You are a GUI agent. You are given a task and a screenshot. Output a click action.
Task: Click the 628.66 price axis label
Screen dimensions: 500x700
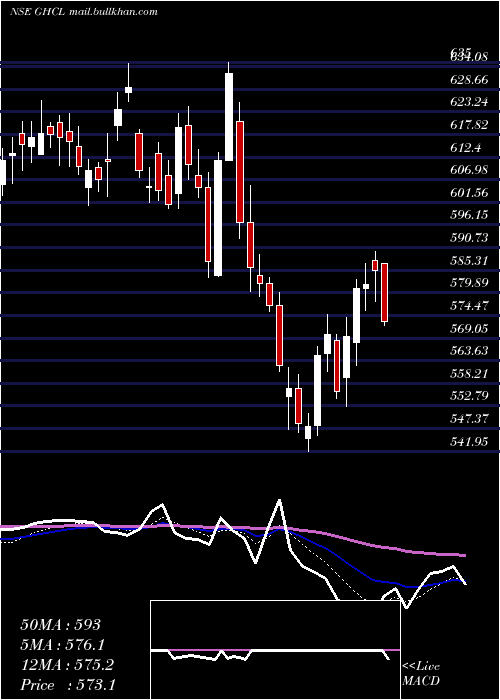point(469,80)
